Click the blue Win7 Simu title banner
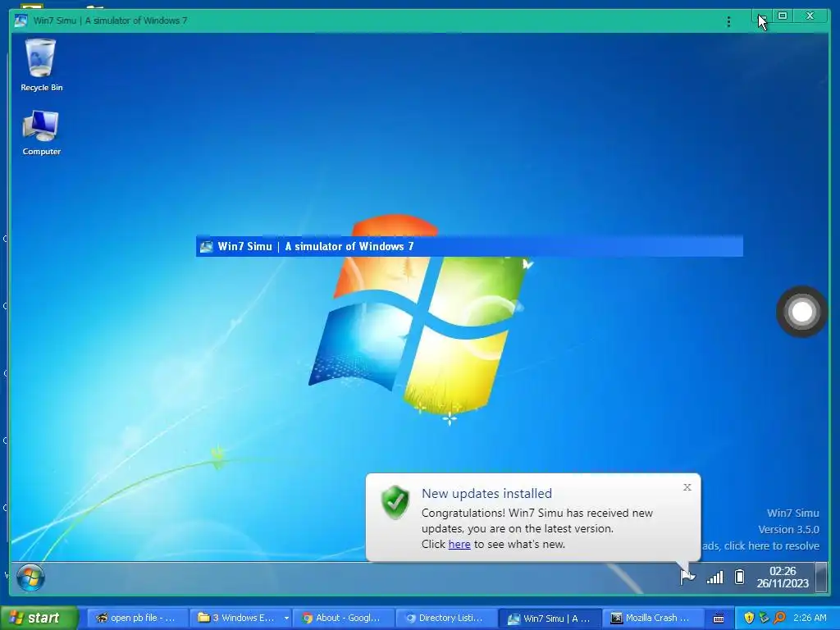The image size is (840, 630). [469, 246]
